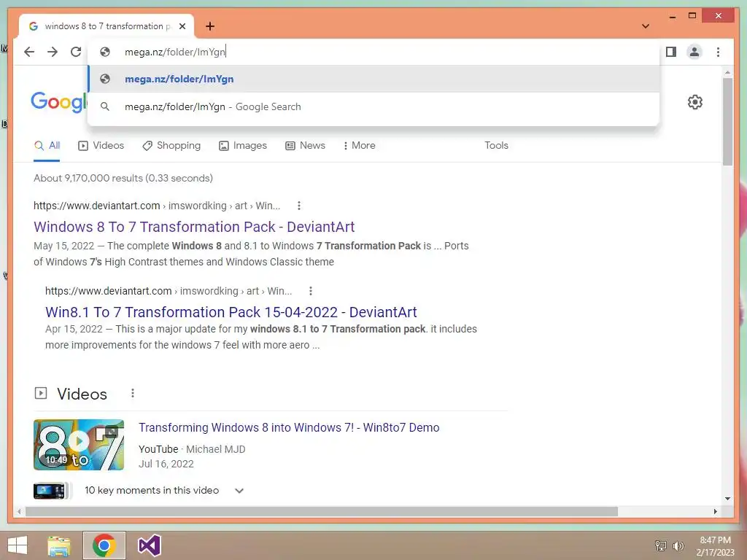
Task: Switch to the News results tab
Action: coord(305,146)
